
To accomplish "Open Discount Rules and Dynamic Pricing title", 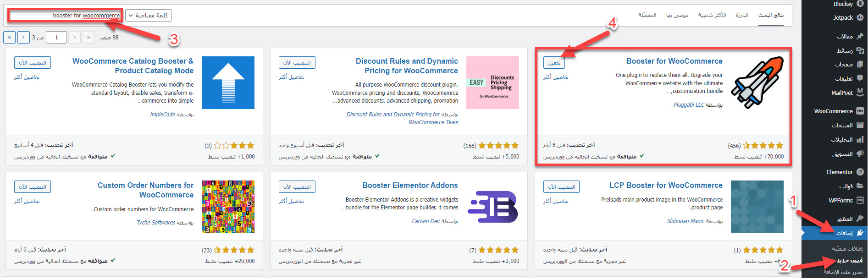I will (x=407, y=66).
